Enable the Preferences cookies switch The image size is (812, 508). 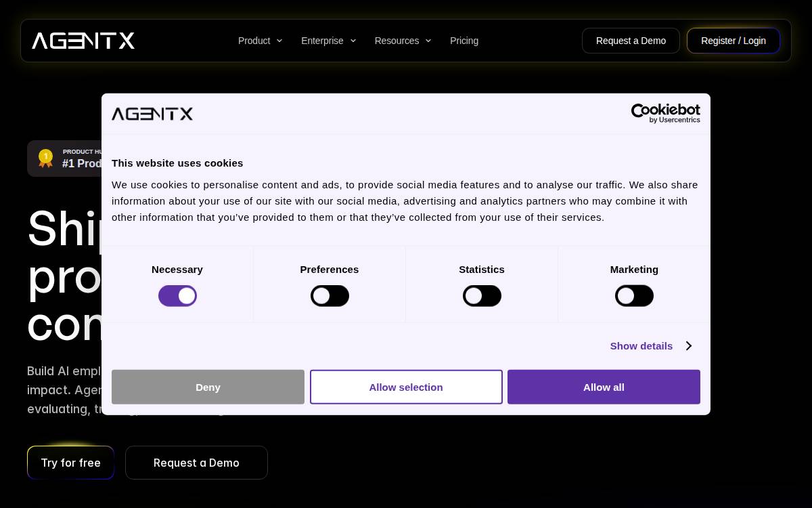(330, 296)
